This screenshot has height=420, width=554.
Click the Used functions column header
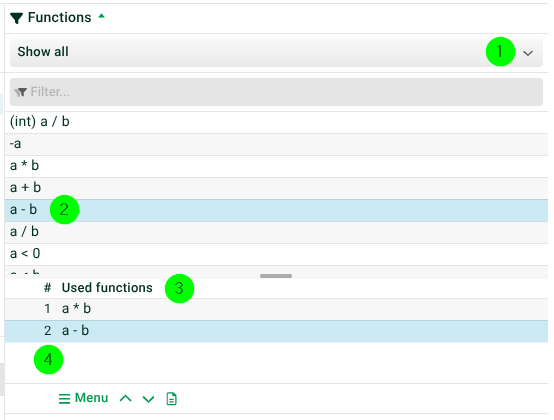pos(107,288)
